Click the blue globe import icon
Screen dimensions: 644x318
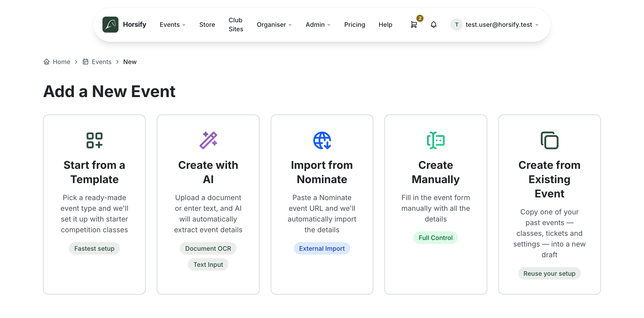coord(322,140)
